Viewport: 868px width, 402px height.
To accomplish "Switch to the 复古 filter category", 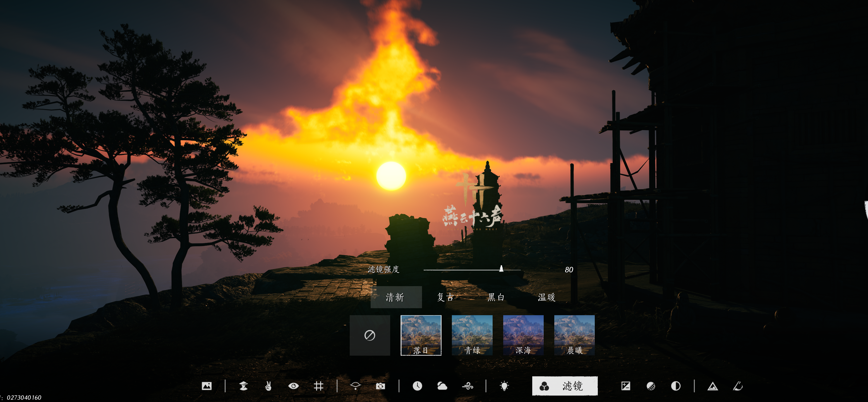I will point(445,297).
